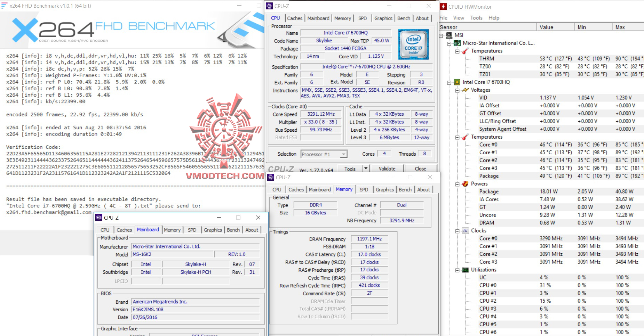
Task: Click the DRAM Frequency field showing 1197.1 MHz
Action: point(369,239)
